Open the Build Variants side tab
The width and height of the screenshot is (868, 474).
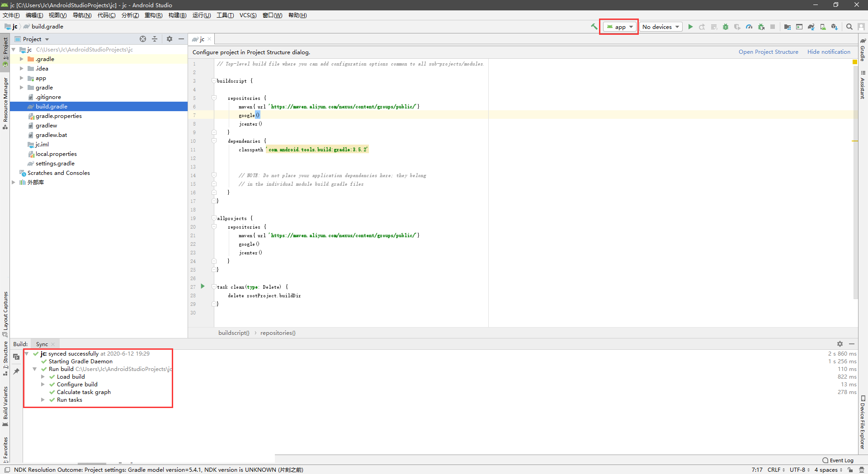point(5,406)
